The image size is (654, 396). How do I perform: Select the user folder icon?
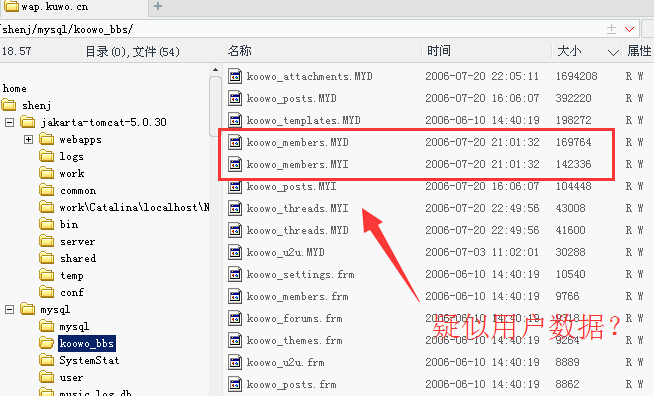(x=47, y=377)
